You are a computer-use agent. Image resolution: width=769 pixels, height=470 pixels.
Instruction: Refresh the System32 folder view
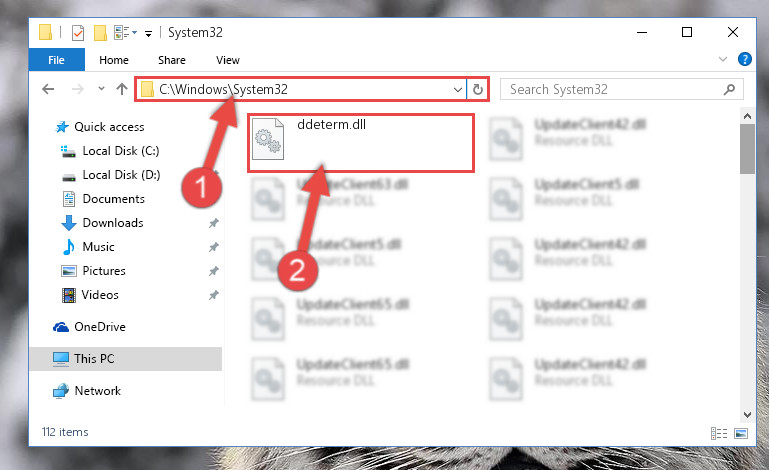tap(478, 89)
